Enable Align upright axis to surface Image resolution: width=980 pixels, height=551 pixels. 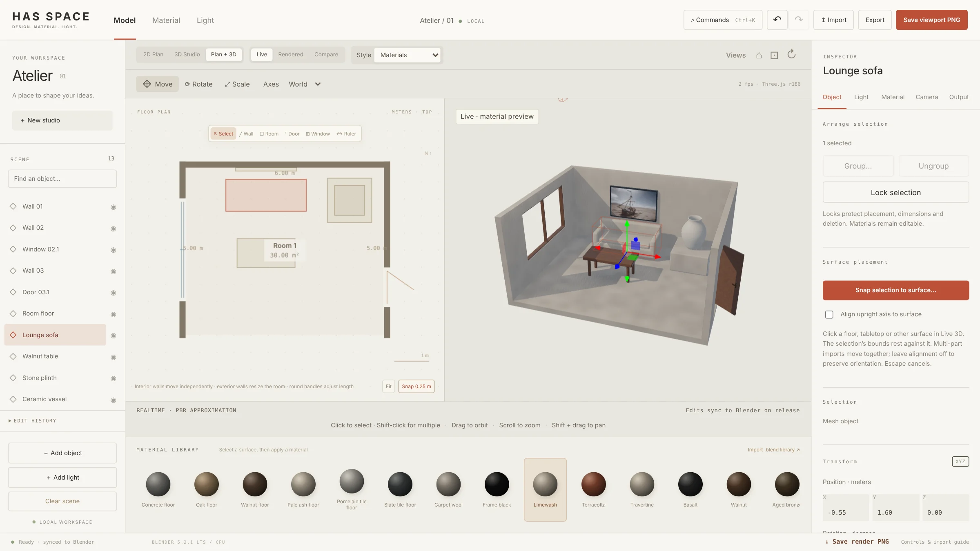coord(829,314)
